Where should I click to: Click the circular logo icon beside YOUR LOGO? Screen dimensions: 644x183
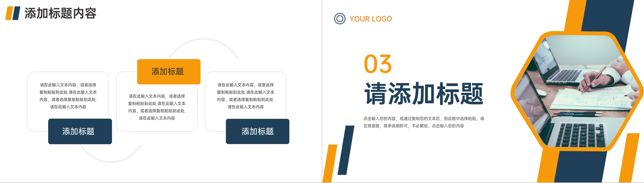pos(340,19)
